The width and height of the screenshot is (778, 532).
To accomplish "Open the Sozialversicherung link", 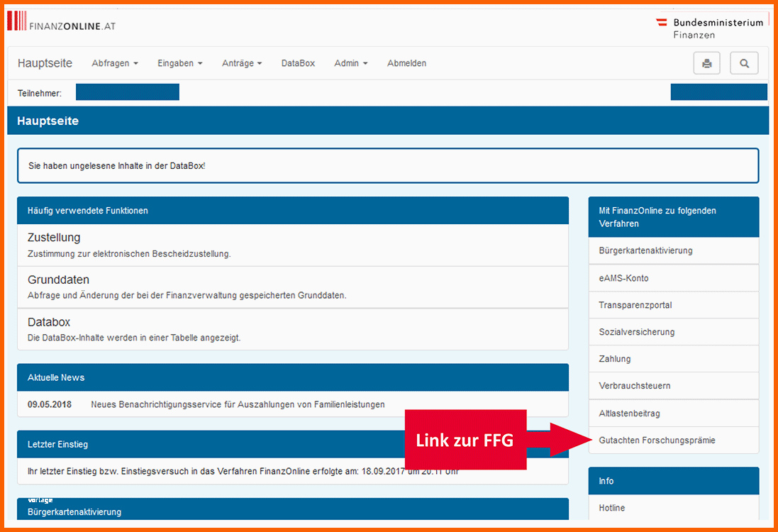I will (x=673, y=331).
